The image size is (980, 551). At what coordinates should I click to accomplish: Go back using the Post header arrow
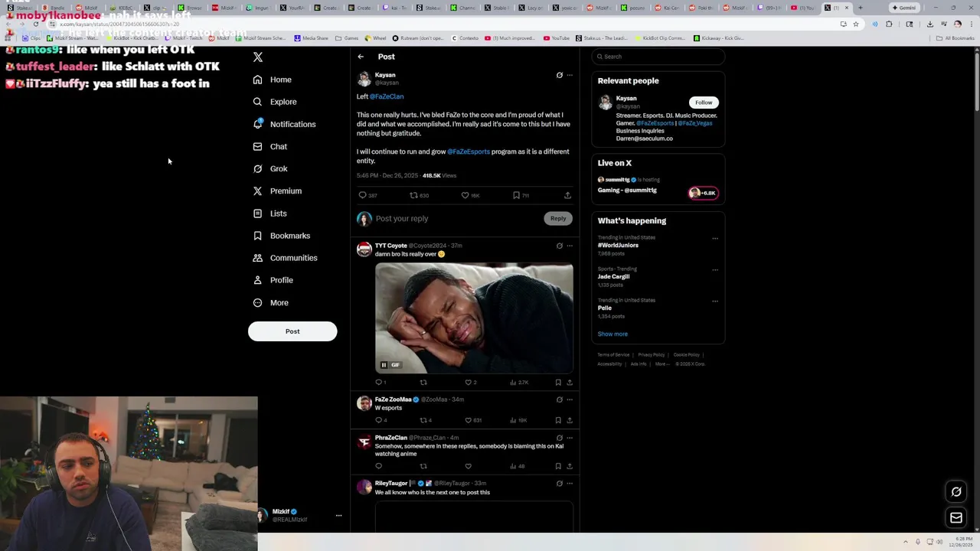coord(361,57)
